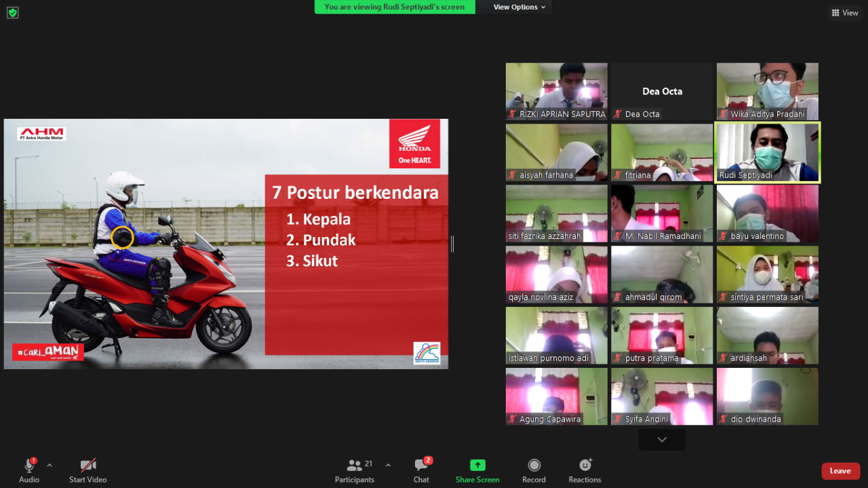Open the Reactions menu
Viewport: 868px width, 488px height.
(x=585, y=466)
